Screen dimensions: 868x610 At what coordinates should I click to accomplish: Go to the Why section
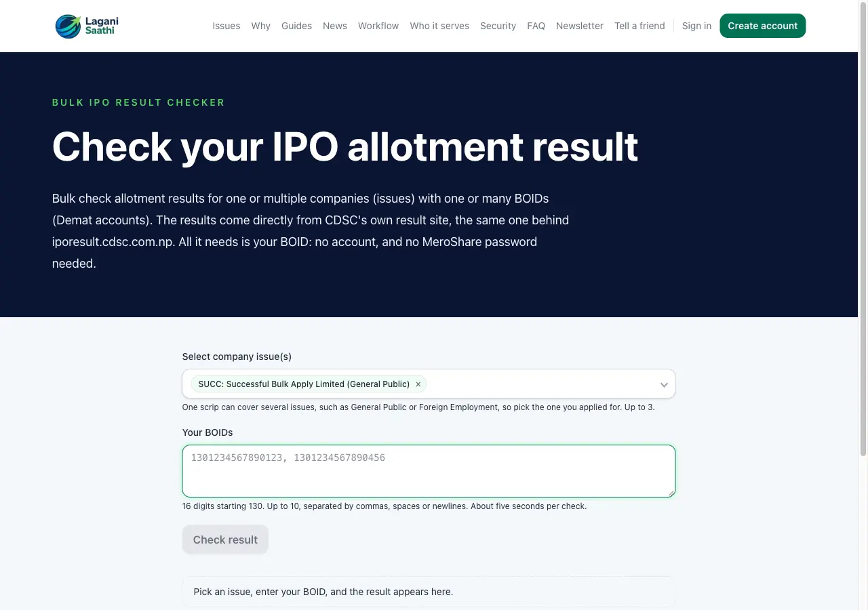coord(261,26)
